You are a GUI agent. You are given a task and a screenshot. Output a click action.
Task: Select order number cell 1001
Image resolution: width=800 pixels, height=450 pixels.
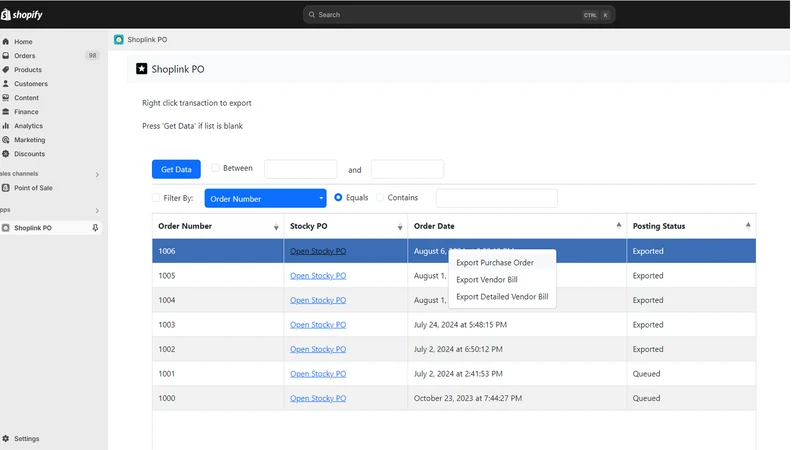tap(218, 373)
